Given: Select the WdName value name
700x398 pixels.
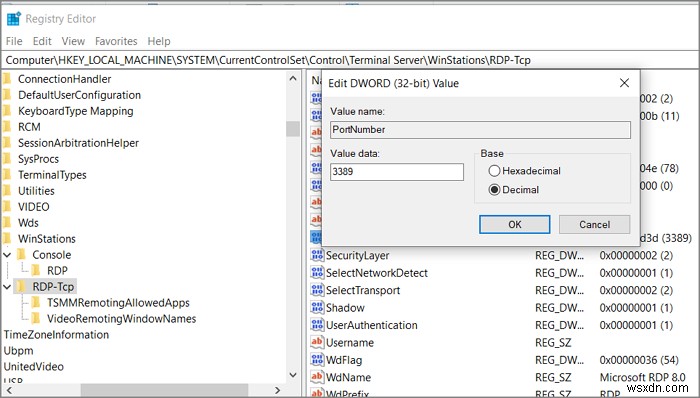Looking at the screenshot, I should coord(348,377).
